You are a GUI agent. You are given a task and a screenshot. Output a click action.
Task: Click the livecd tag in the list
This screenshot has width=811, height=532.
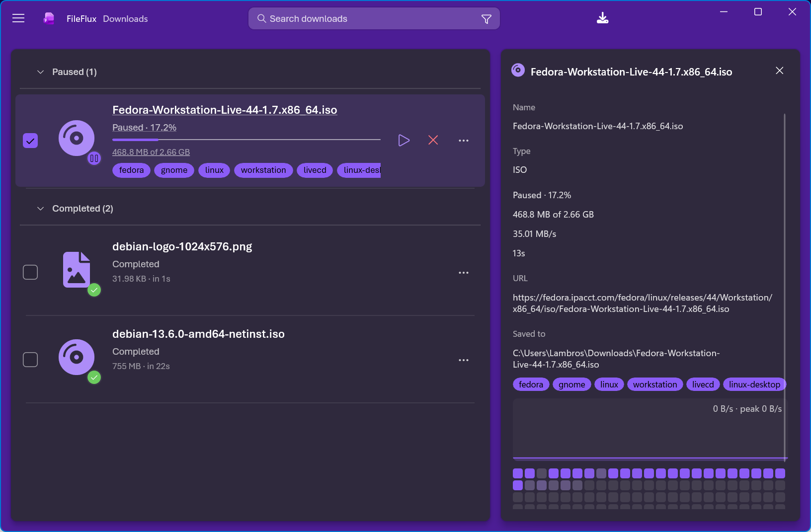point(315,170)
